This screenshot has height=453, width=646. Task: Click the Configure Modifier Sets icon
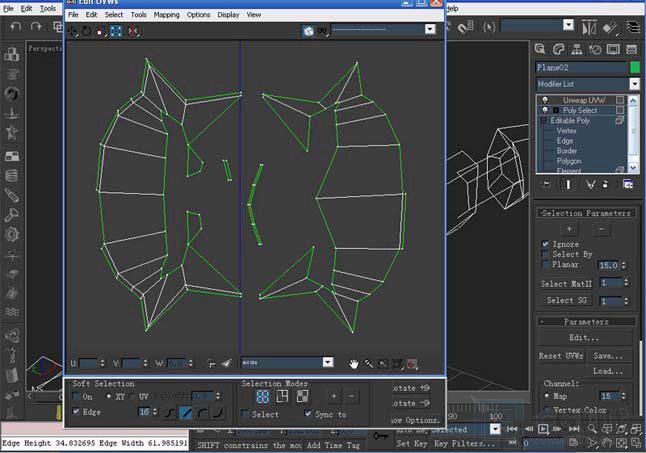click(628, 184)
